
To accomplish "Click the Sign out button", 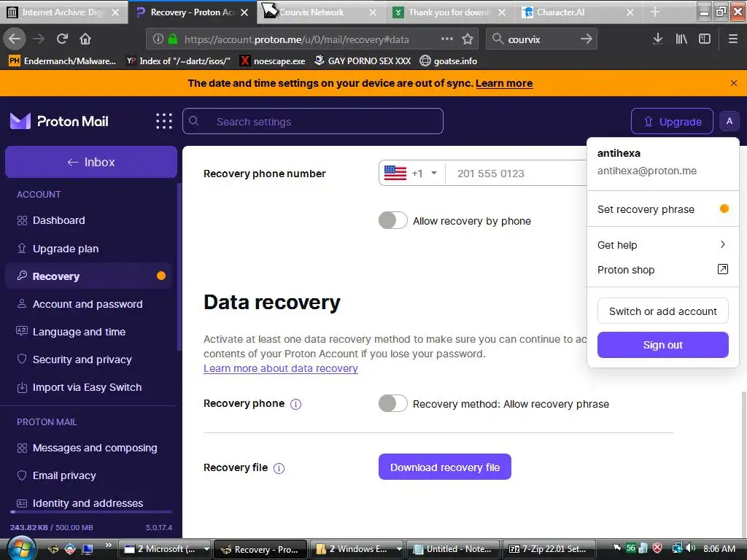I will [x=662, y=345].
